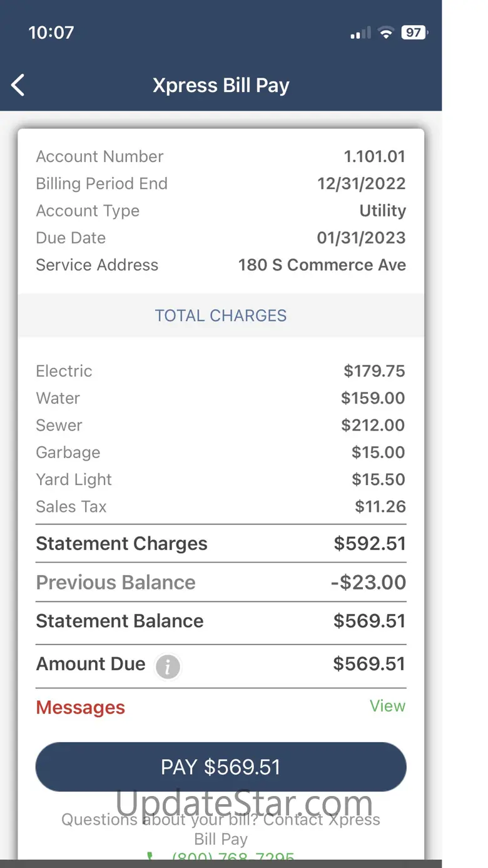
Task: Select the Electric charge row
Action: (221, 371)
